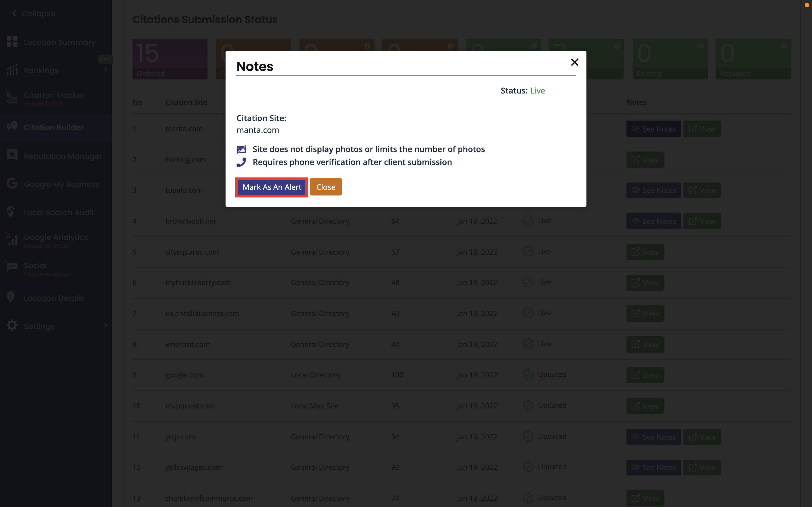
Task: Click the info icon on the Existing card
Action: (x=700, y=46)
